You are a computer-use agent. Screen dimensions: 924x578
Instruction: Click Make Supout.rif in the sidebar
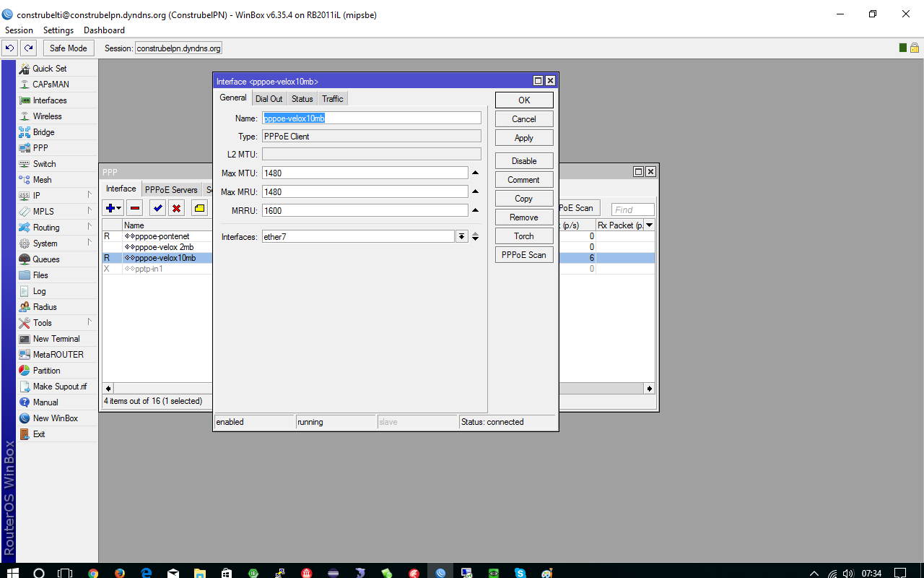[59, 387]
